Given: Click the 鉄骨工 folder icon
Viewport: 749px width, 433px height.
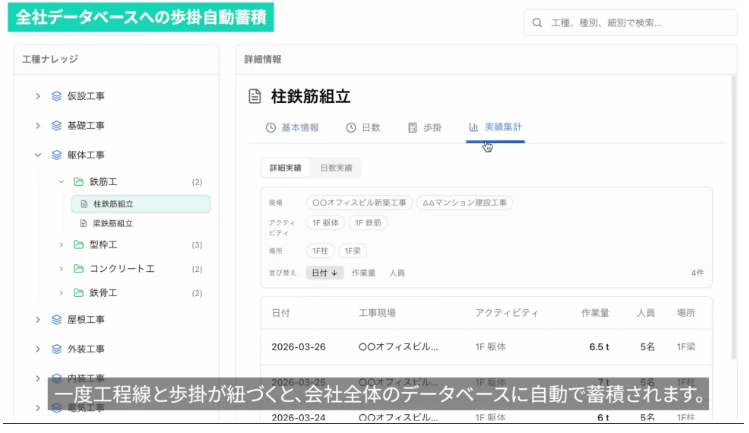Looking at the screenshot, I should (x=78, y=292).
